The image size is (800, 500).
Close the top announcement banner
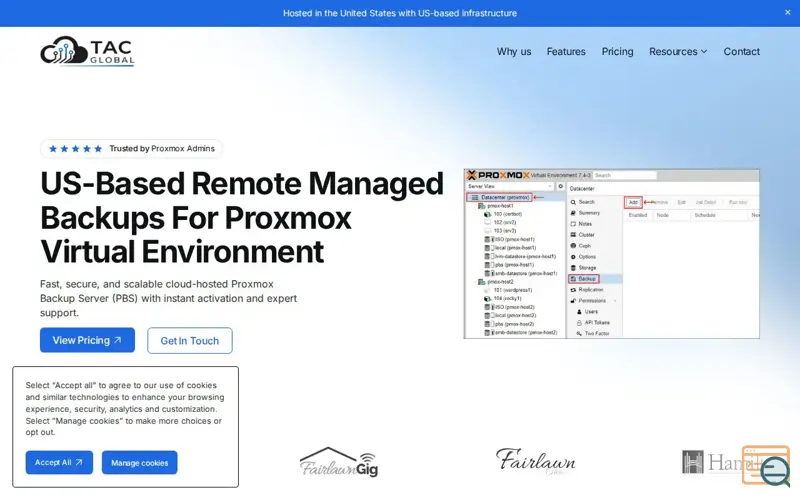787,13
